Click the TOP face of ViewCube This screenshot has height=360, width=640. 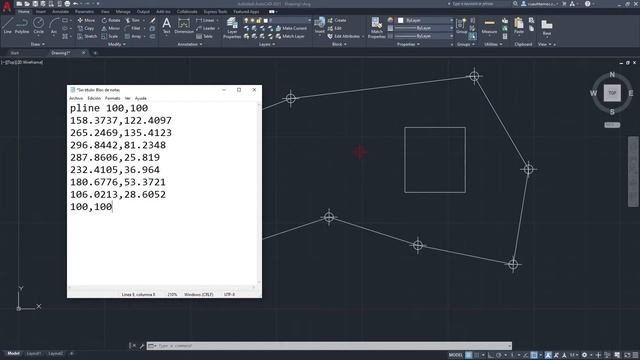pos(612,93)
